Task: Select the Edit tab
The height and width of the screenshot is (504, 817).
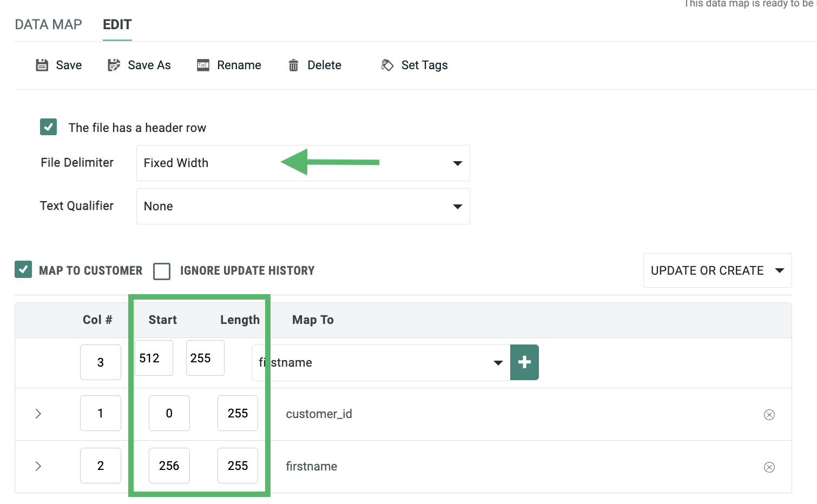Action: pyautogui.click(x=117, y=25)
